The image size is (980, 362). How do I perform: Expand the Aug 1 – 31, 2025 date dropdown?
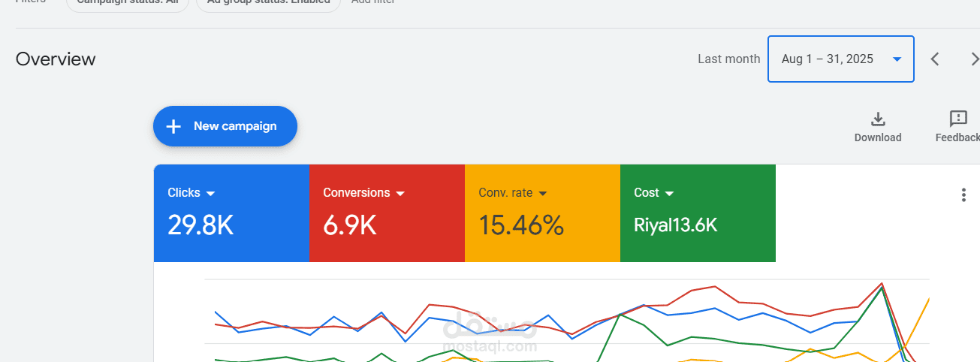pyautogui.click(x=841, y=59)
